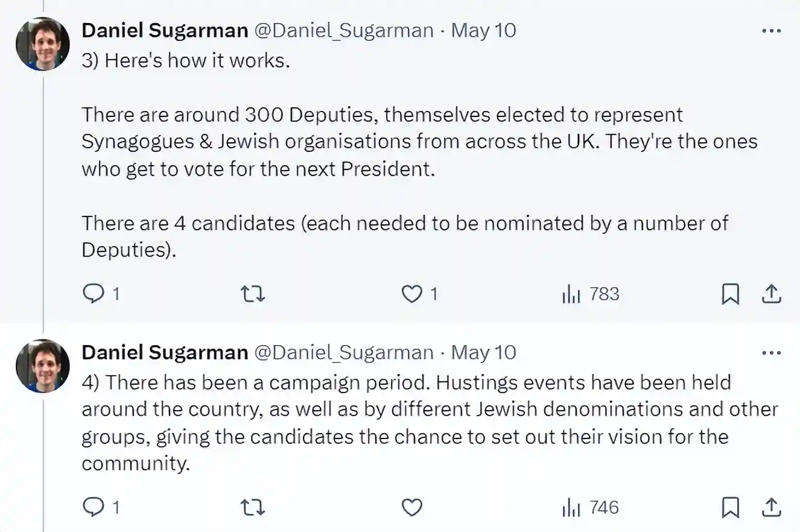Open more options on the first tweet
This screenshot has width=800, height=532.
(x=771, y=30)
